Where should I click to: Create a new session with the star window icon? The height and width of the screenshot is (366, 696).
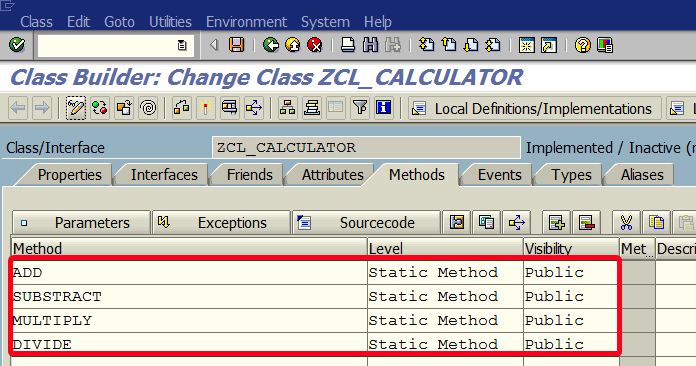(526, 45)
